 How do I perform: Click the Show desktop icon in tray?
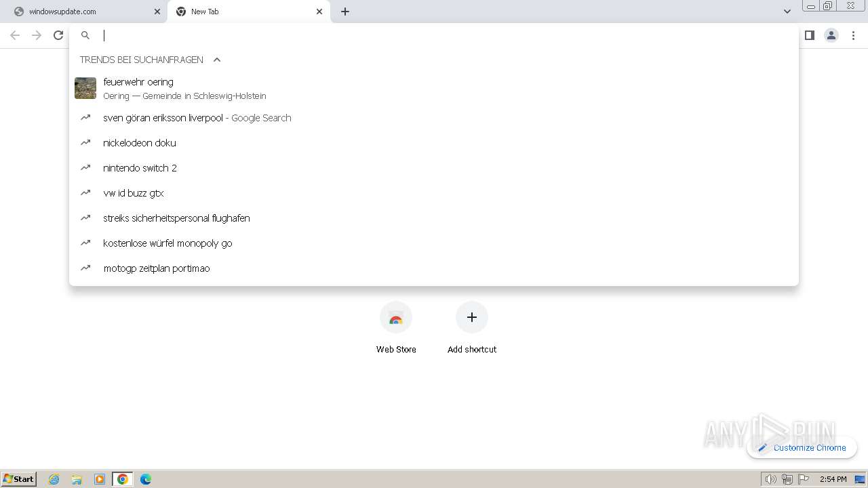click(860, 479)
